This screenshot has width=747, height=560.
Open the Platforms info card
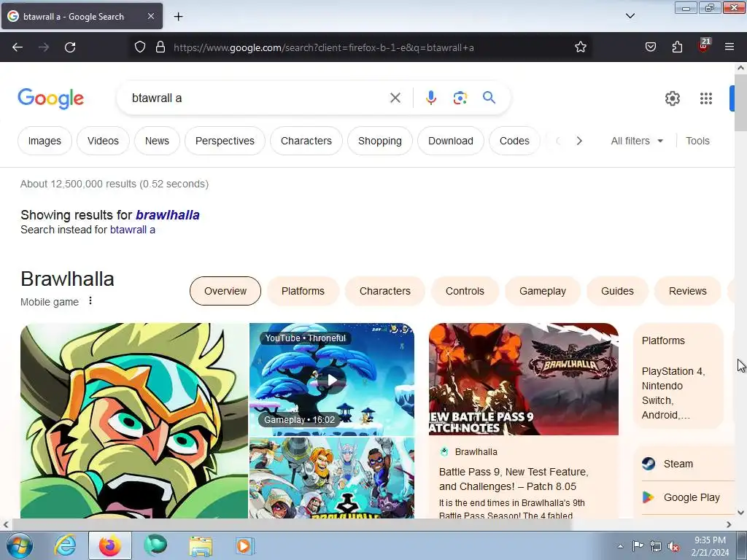[x=678, y=376]
